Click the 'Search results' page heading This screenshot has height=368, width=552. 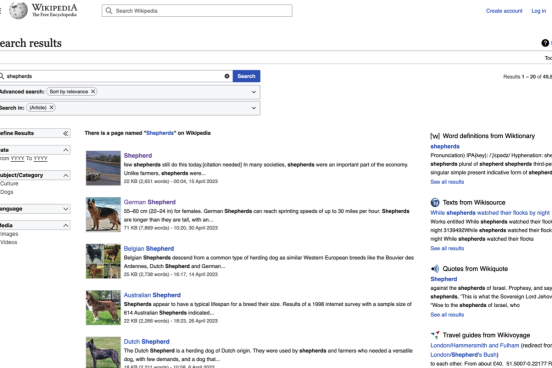click(31, 43)
